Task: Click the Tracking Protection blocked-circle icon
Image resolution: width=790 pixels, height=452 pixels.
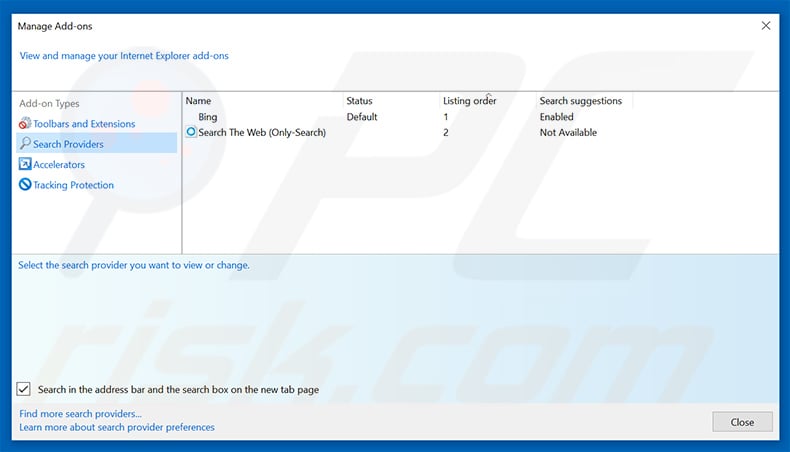Action: [x=25, y=184]
